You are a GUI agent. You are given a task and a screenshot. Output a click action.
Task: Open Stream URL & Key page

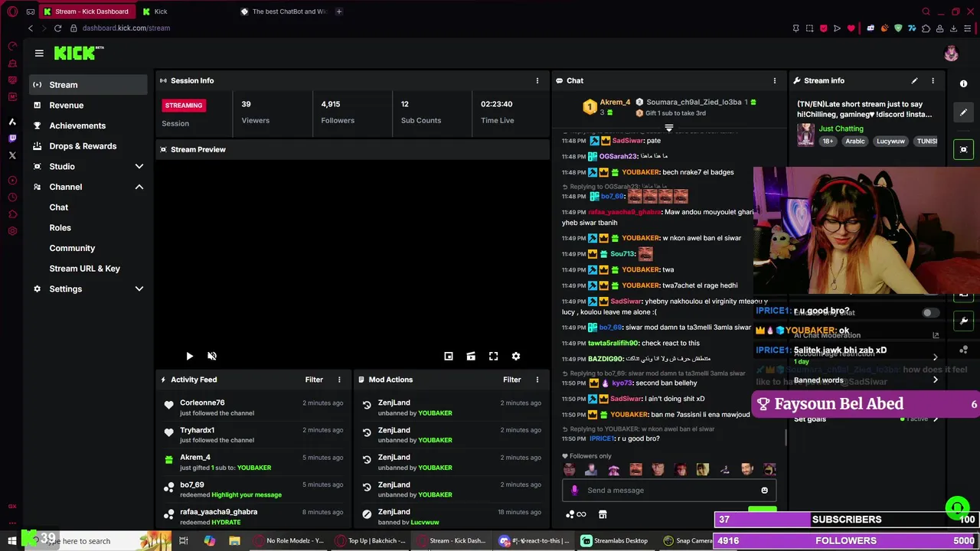(x=84, y=269)
